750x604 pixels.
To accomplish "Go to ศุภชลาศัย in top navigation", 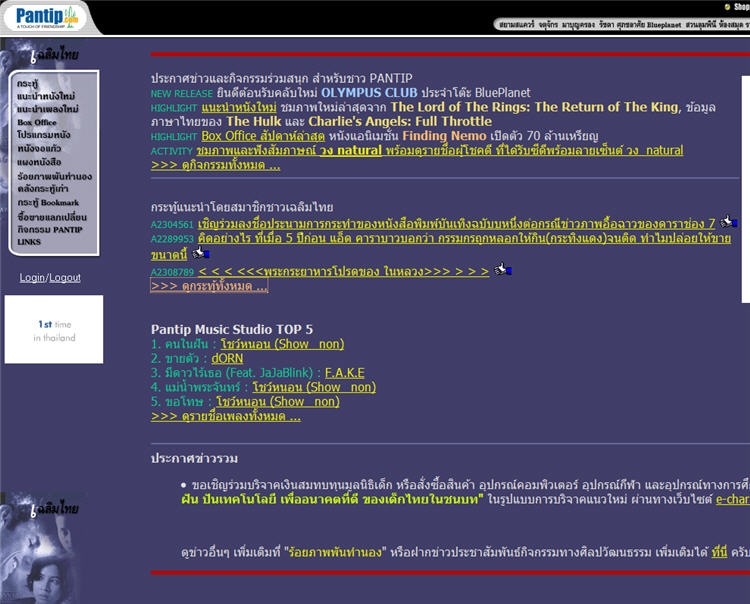I will pos(631,24).
